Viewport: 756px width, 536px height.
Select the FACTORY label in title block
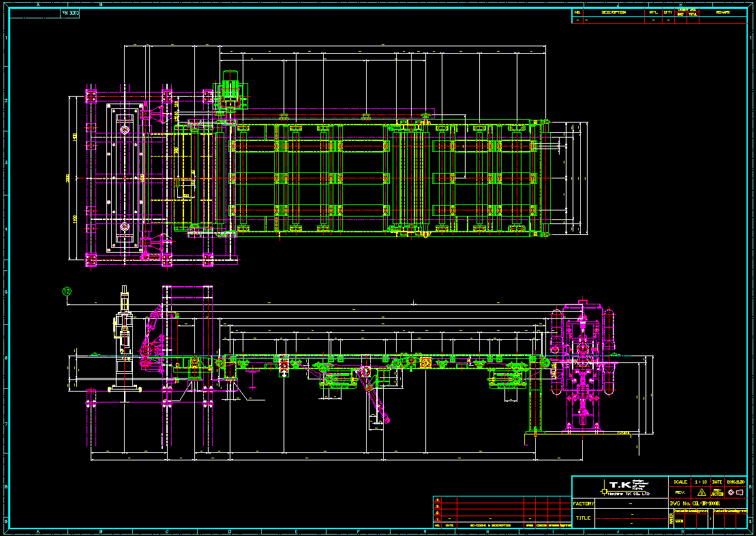(x=584, y=504)
